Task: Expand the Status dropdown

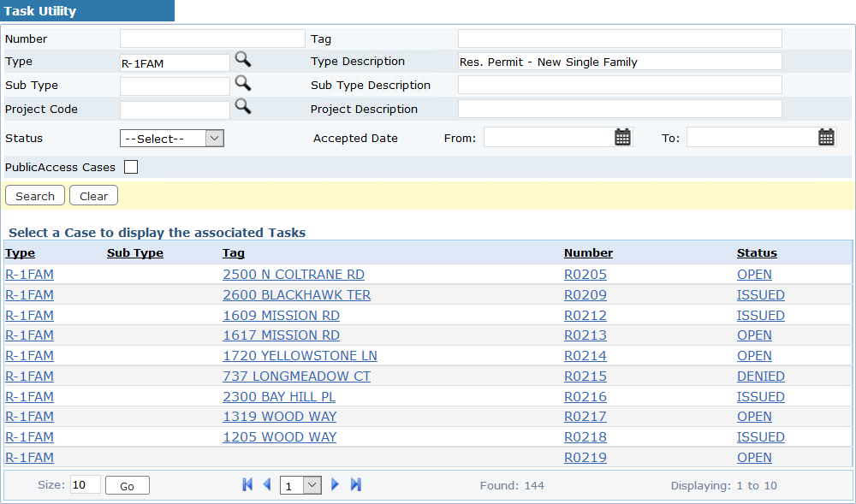Action: 172,139
